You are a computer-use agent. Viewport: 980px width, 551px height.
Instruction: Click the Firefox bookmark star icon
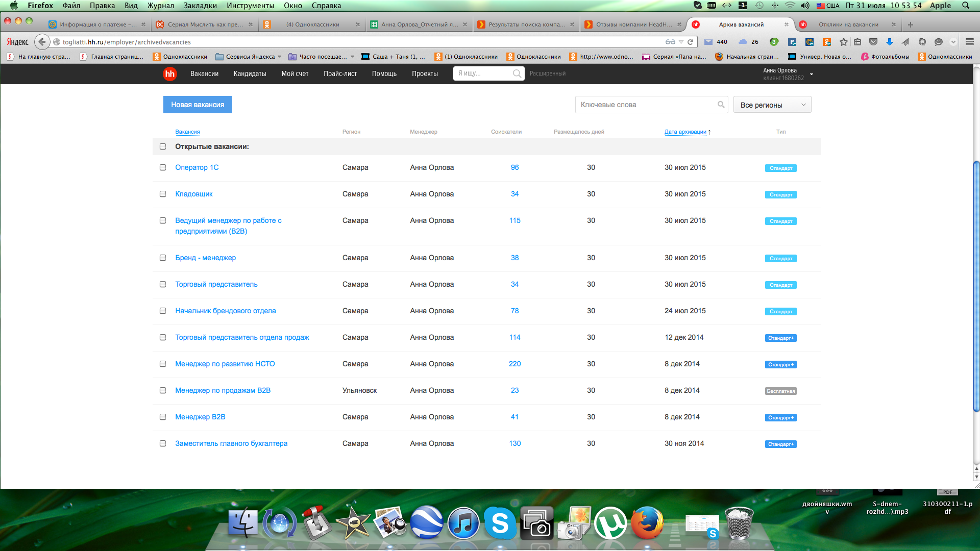(x=843, y=42)
